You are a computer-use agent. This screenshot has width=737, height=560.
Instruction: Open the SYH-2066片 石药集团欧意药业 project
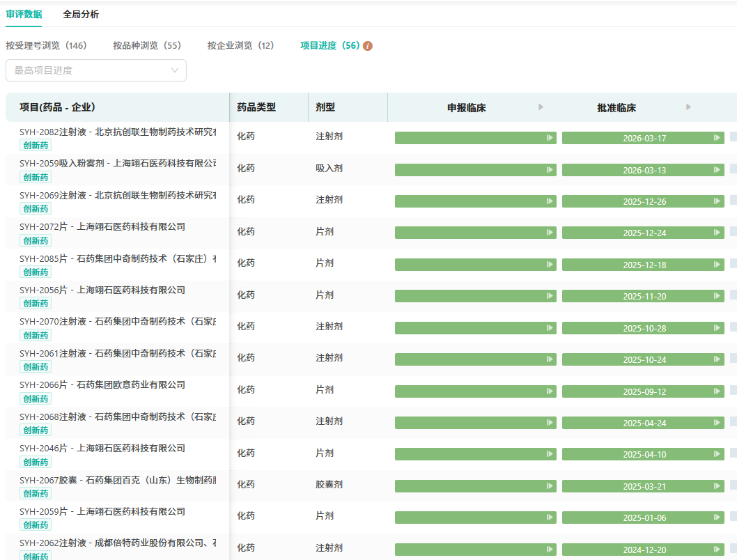(x=102, y=384)
